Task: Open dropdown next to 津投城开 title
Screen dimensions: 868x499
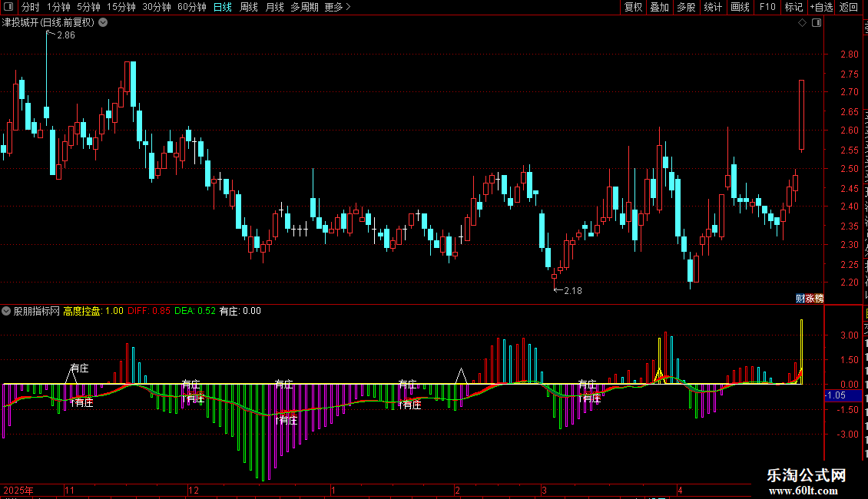Action: (x=103, y=22)
